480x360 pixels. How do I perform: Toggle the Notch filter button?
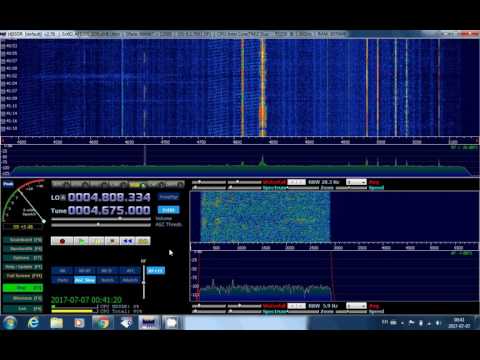[x=107, y=280]
